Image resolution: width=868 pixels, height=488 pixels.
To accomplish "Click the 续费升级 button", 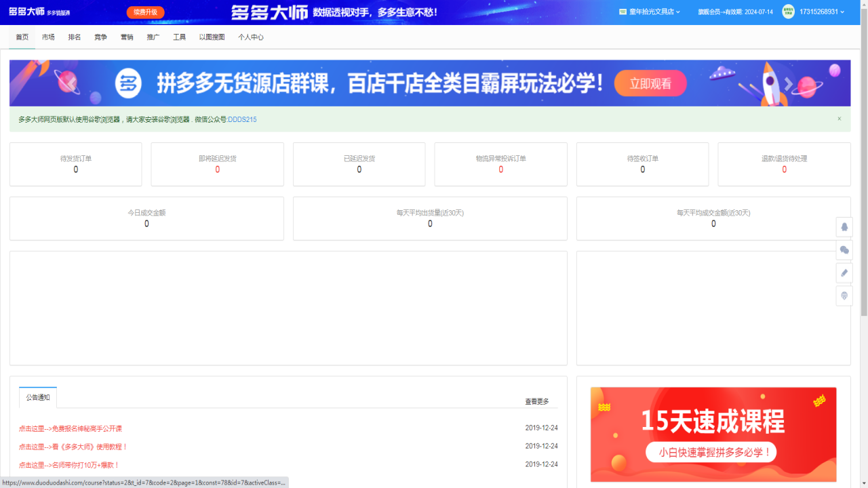I will click(145, 12).
